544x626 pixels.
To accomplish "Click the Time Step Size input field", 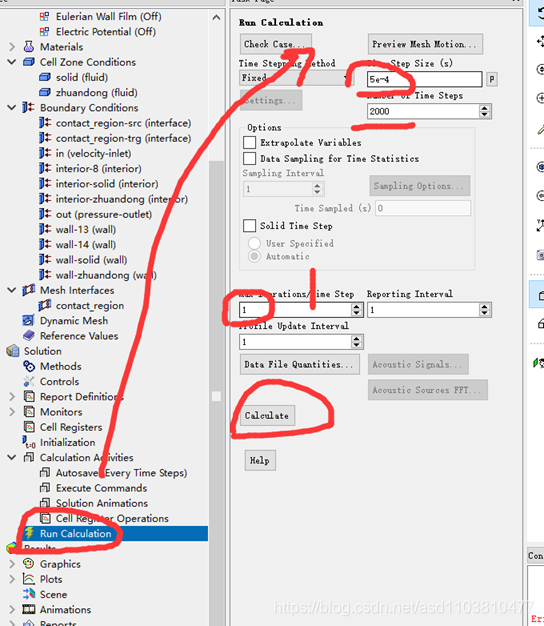I will coord(424,79).
